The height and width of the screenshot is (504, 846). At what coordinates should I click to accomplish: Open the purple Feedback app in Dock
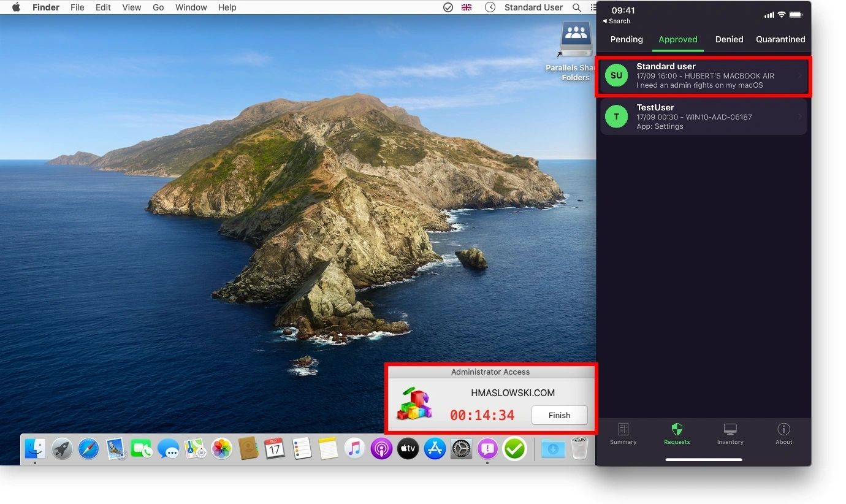click(487, 449)
